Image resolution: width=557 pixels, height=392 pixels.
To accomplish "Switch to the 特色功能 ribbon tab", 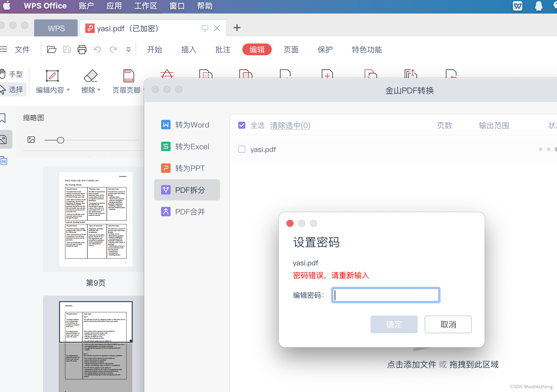I will point(367,50).
